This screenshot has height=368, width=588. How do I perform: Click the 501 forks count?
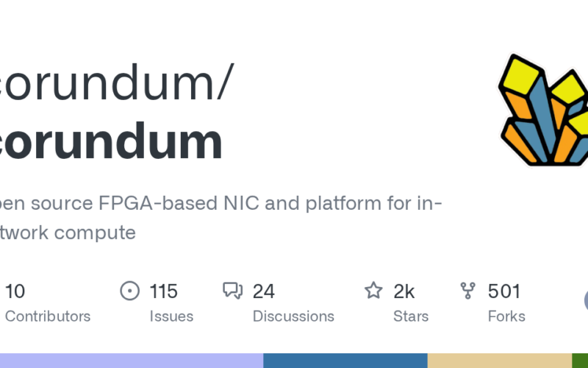(x=504, y=291)
